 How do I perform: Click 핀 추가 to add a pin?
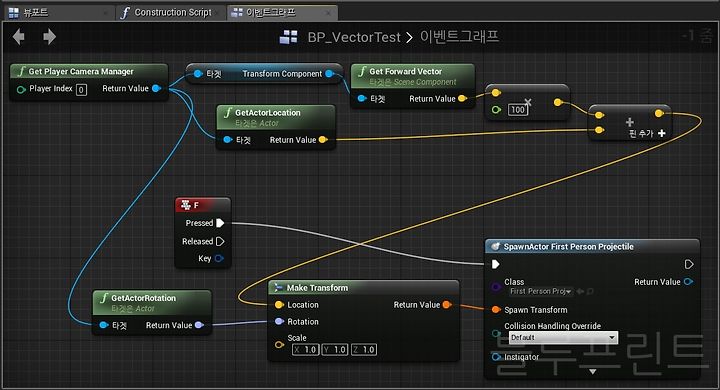coord(647,133)
